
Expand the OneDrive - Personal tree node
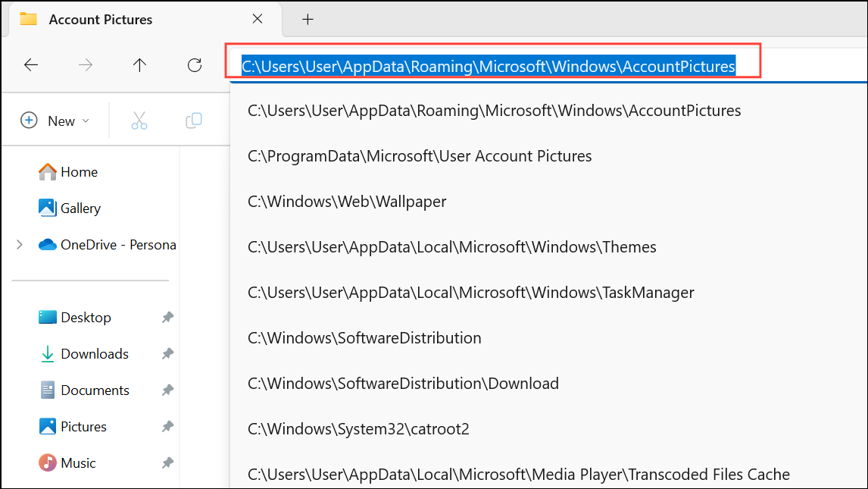[20, 245]
